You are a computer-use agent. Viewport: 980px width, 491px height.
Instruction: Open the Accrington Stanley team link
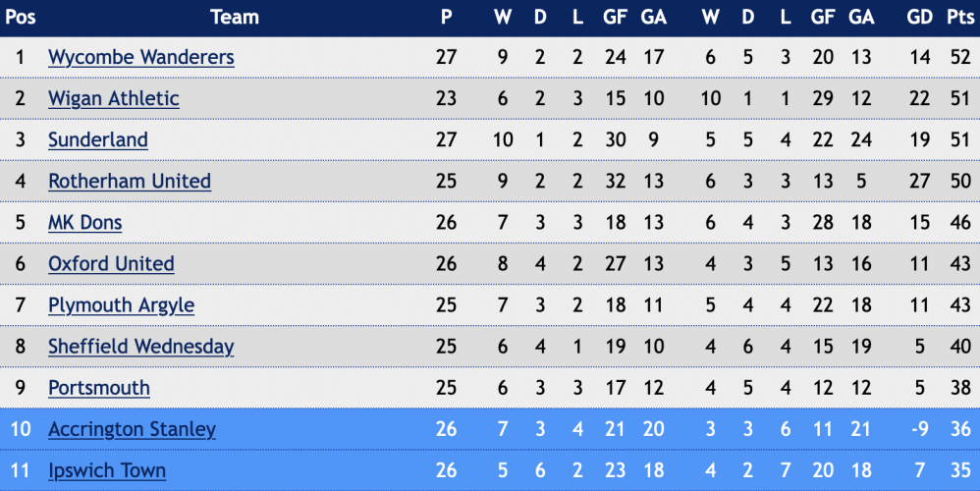(132, 429)
